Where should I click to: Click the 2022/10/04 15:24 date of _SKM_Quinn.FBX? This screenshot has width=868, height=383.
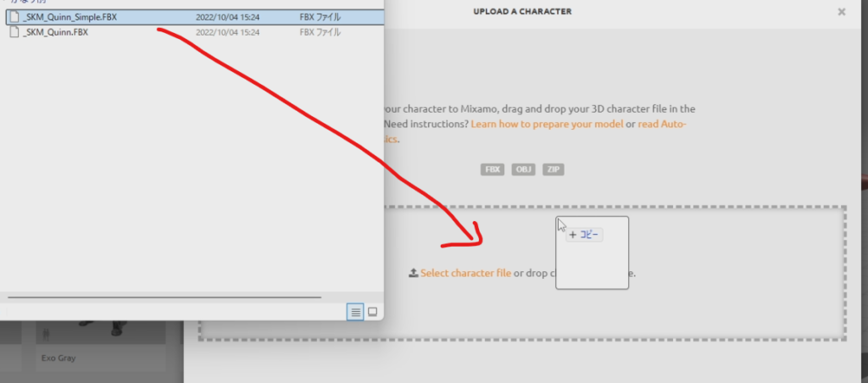tap(227, 32)
